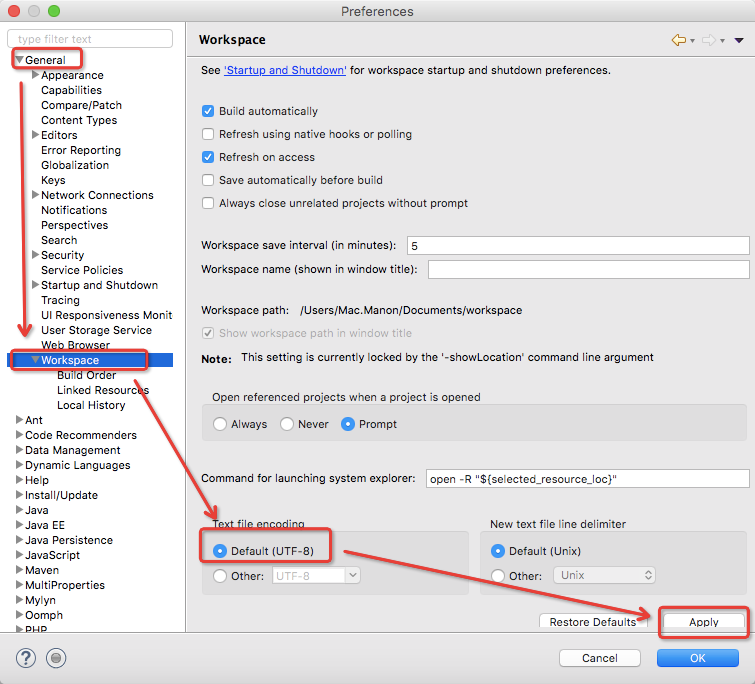Expand the Help preferences node

[x=19, y=480]
